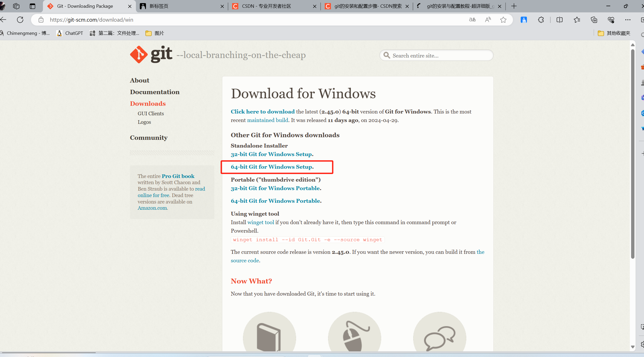The image size is (644, 357).
Task: Click the browser favorites star icon
Action: point(505,19)
